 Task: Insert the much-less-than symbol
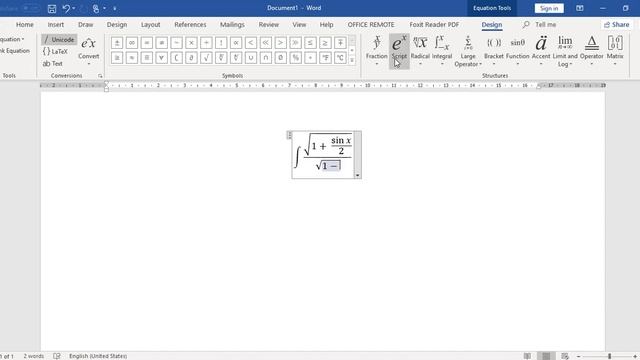point(266,43)
